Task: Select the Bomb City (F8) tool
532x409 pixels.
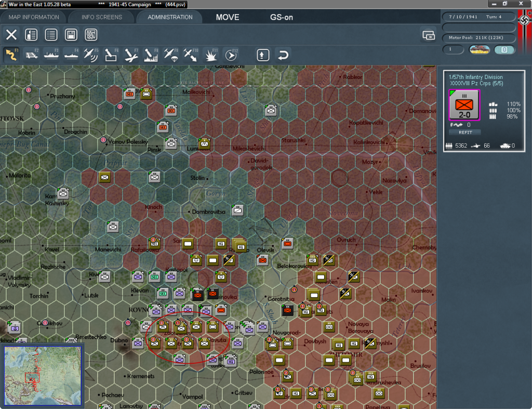Action: coord(151,55)
